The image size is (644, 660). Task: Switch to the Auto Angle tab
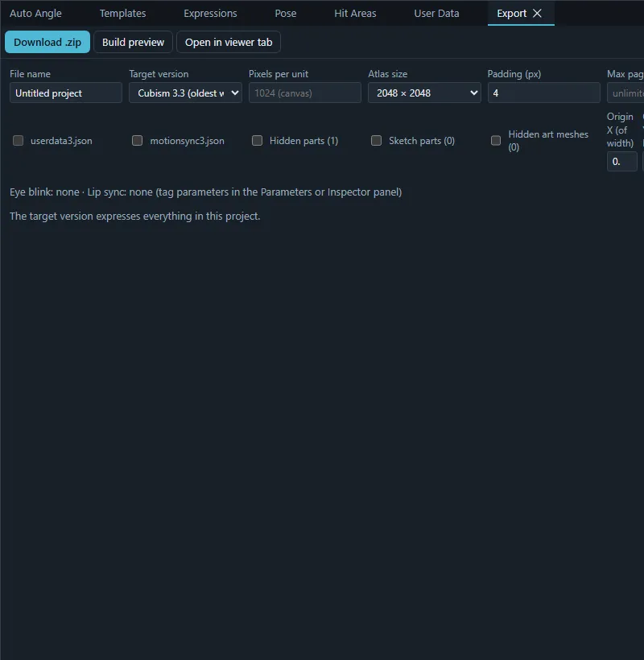[35, 14]
